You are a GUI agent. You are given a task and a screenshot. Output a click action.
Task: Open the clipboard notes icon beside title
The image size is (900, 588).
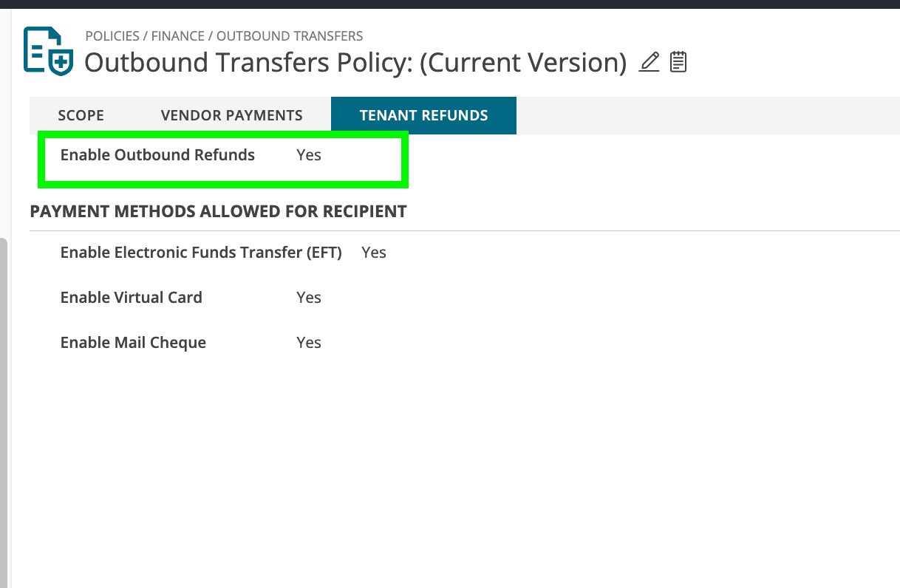click(x=678, y=62)
